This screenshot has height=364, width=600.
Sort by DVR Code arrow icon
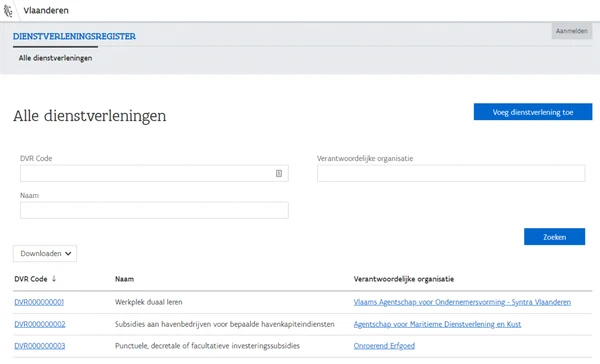pyautogui.click(x=54, y=279)
